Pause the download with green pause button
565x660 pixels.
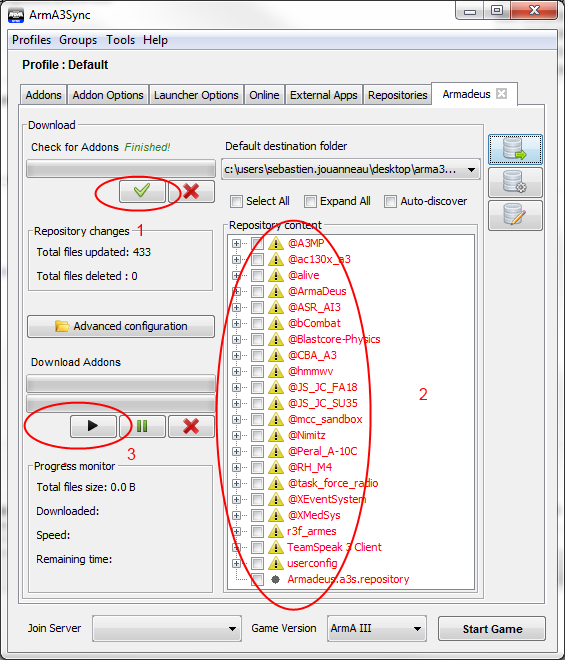142,426
